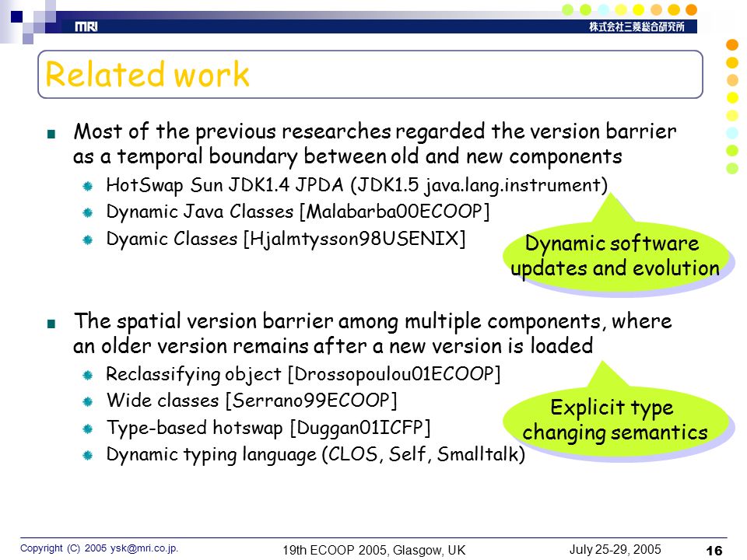The width and height of the screenshot is (747, 560).
Task: Click the line 'an older version remains after a new version is loaded'
Action: click(x=333, y=345)
